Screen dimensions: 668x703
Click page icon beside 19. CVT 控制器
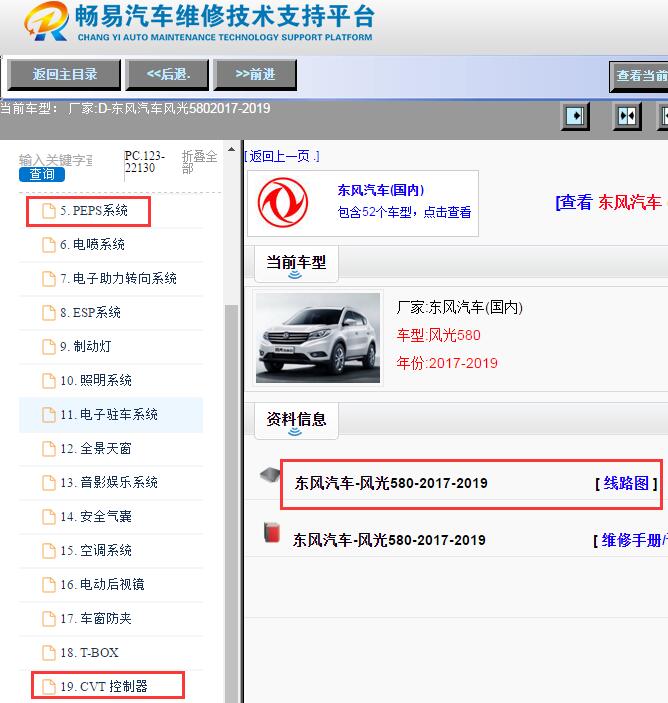(x=48, y=687)
